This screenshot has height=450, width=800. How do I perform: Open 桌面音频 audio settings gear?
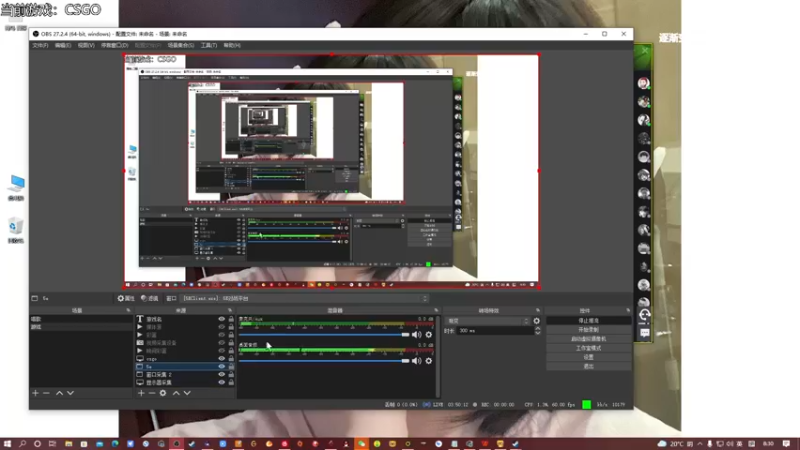[429, 361]
